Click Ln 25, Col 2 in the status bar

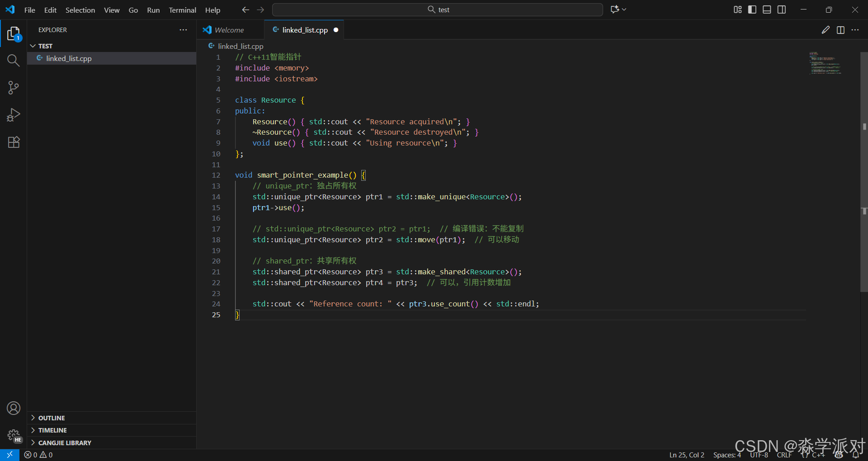coord(687,455)
